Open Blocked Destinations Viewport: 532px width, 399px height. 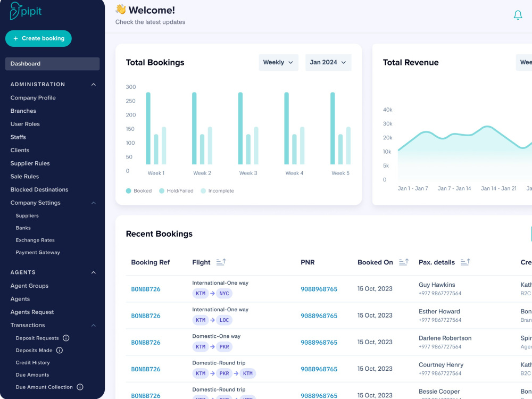click(39, 190)
